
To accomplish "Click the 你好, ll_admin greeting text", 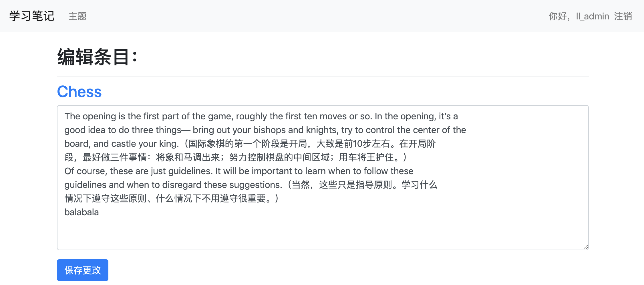I will [x=579, y=16].
